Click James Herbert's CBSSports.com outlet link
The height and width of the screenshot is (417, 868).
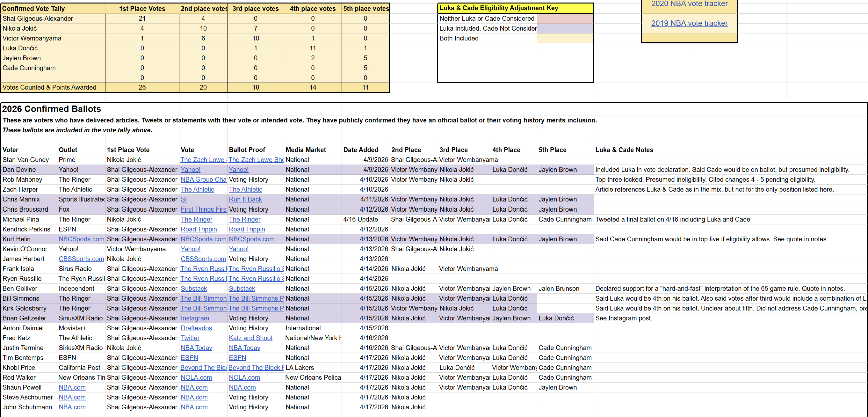pos(81,259)
